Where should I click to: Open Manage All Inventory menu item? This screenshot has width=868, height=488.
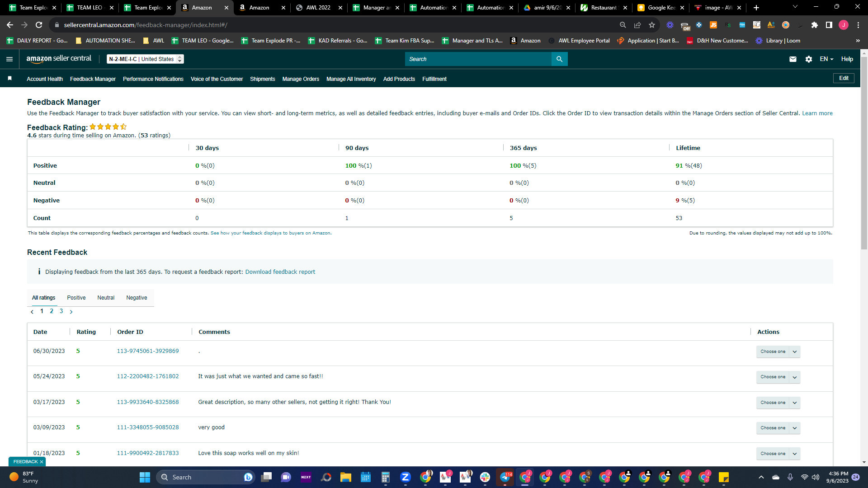pyautogui.click(x=351, y=79)
